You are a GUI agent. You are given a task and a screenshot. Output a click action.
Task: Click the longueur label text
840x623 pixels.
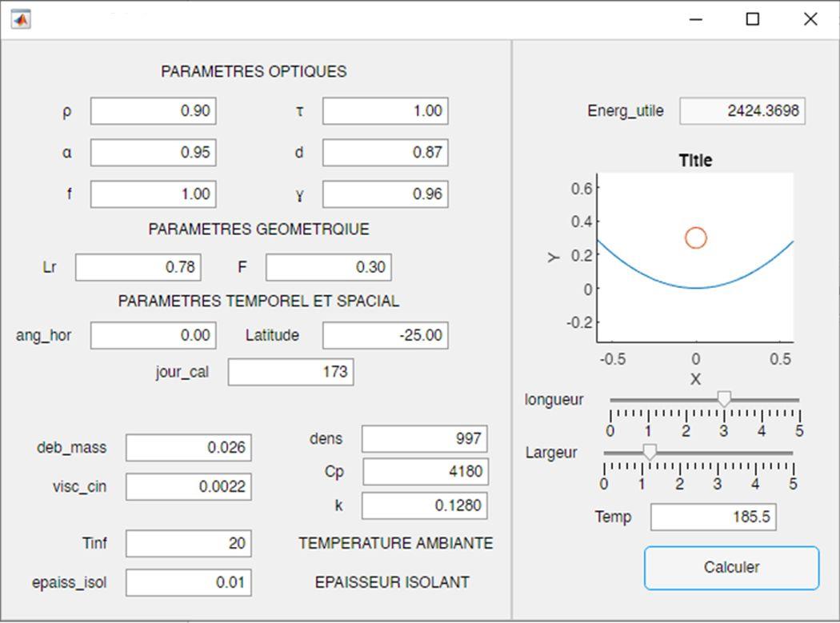554,400
